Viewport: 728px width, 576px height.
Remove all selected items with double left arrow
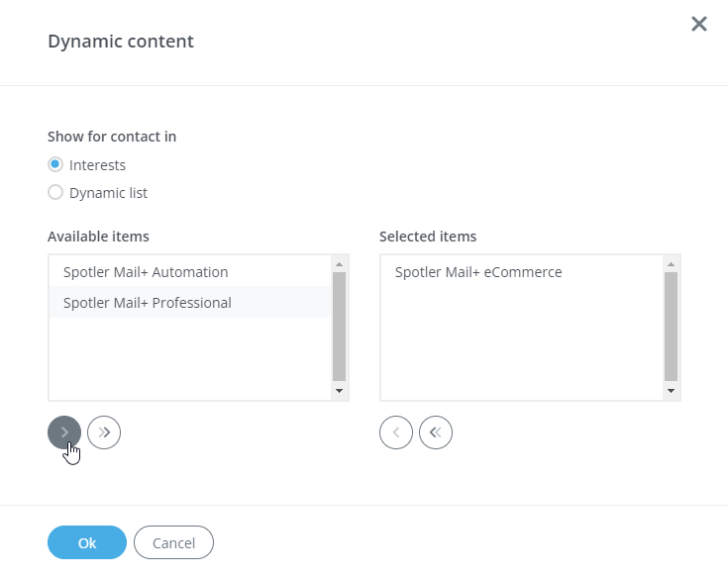tap(436, 432)
